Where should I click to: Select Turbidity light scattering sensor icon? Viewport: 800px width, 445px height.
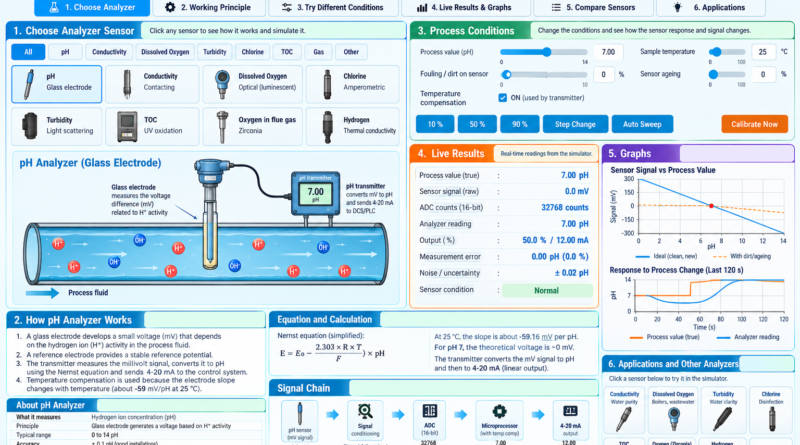30,126
